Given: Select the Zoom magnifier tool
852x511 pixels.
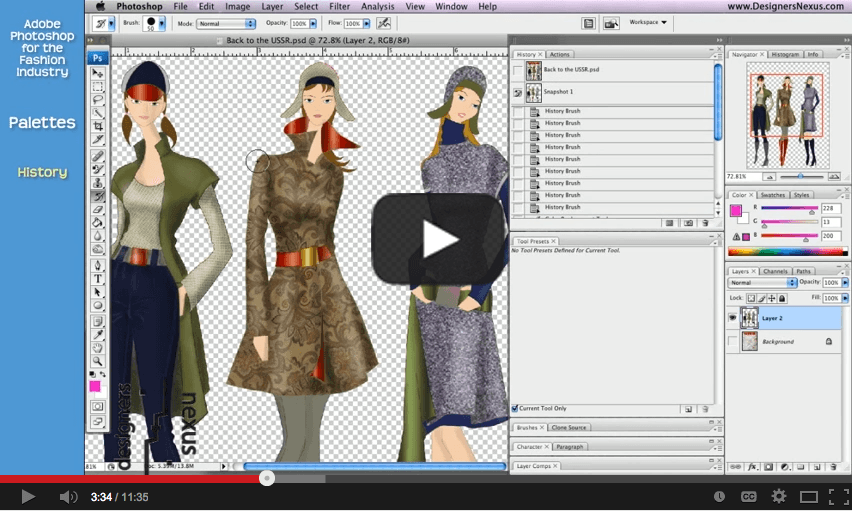Looking at the screenshot, I should (x=98, y=361).
